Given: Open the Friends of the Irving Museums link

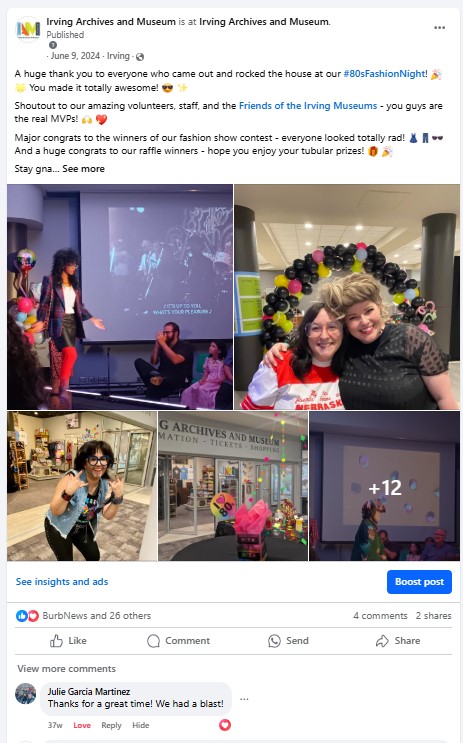Looking at the screenshot, I should [x=308, y=106].
